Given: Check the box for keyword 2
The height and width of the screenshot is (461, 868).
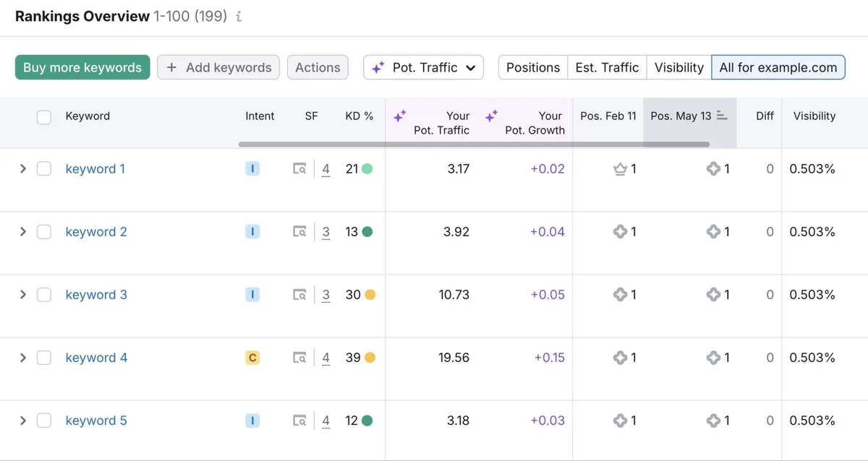Looking at the screenshot, I should [44, 232].
